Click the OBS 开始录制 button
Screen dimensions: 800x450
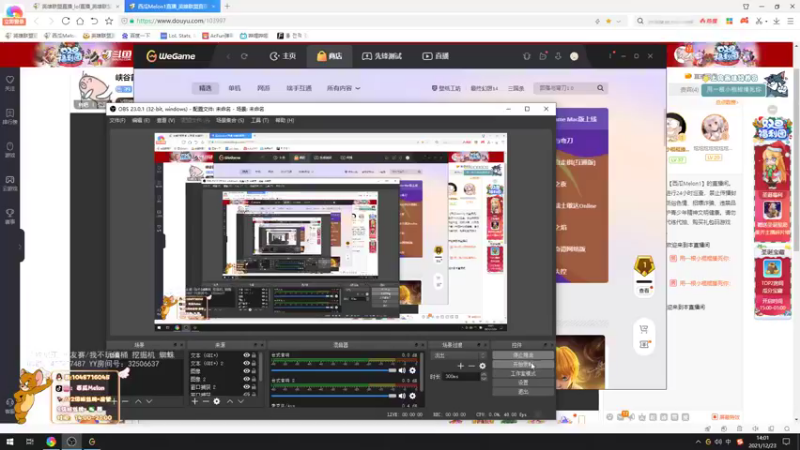[523, 364]
